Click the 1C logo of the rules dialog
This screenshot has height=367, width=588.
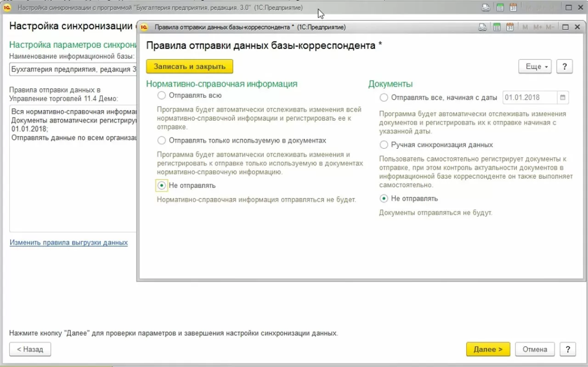pos(144,28)
